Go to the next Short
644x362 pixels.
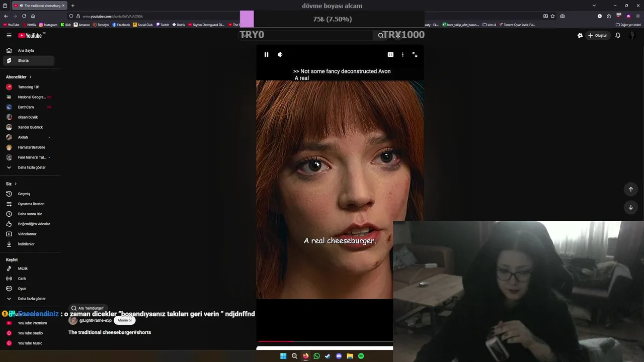tap(631, 208)
